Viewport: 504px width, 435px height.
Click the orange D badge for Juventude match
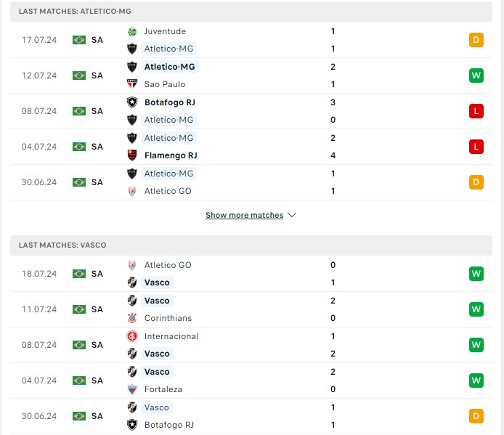coord(476,40)
